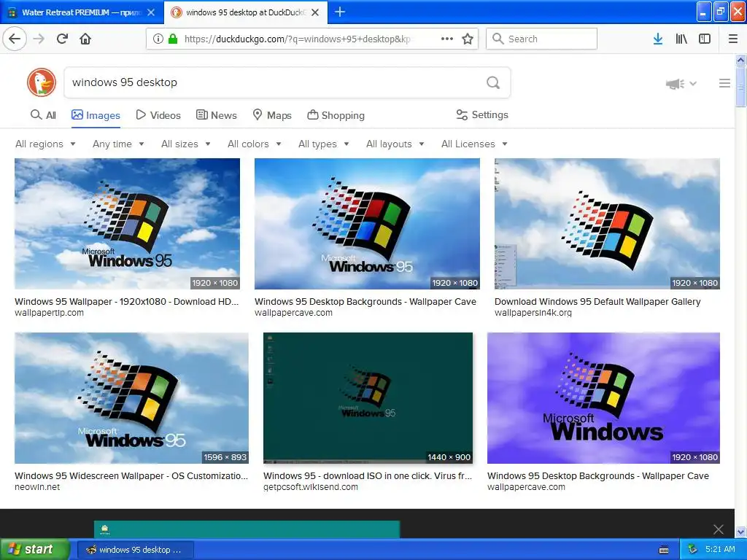Open the DuckDuckGo megaphone feedback icon
The width and height of the screenshot is (747, 560).
675,84
